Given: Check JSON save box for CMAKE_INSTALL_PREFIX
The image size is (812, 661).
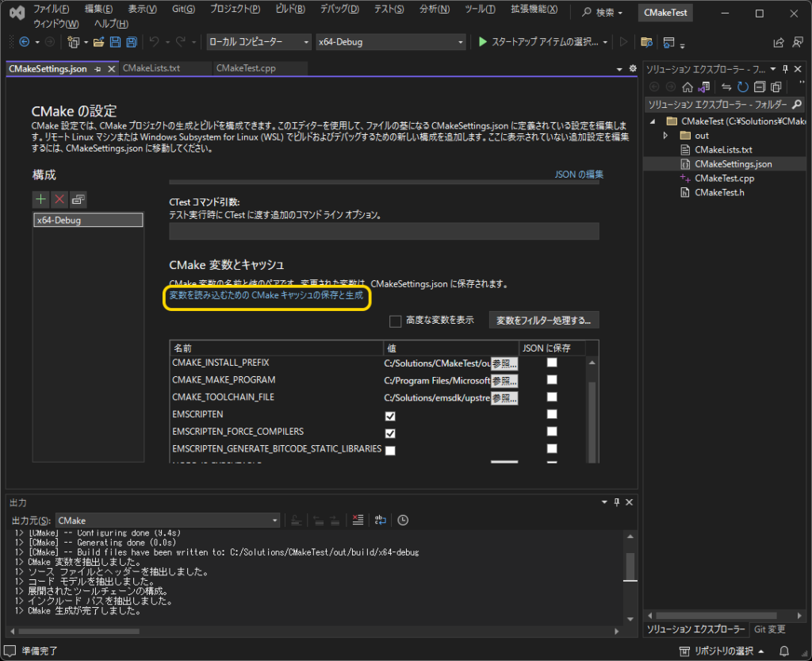Looking at the screenshot, I should 552,363.
